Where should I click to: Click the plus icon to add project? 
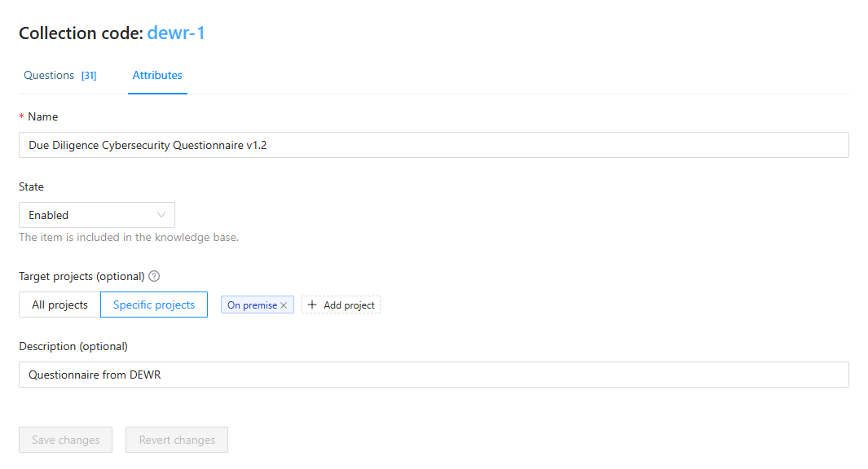[x=312, y=305]
